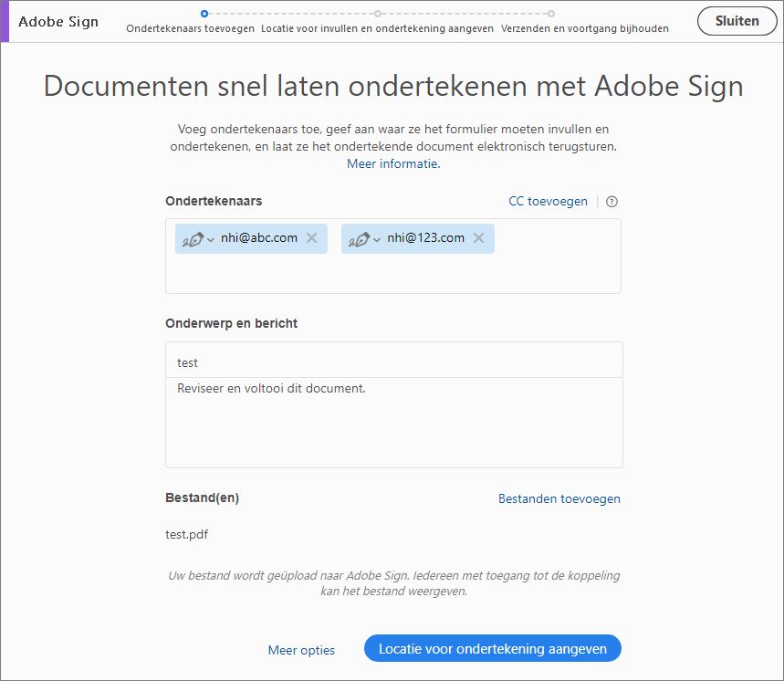The width and height of the screenshot is (784, 681).
Task: Select the first progress step dot
Action: click(x=203, y=14)
